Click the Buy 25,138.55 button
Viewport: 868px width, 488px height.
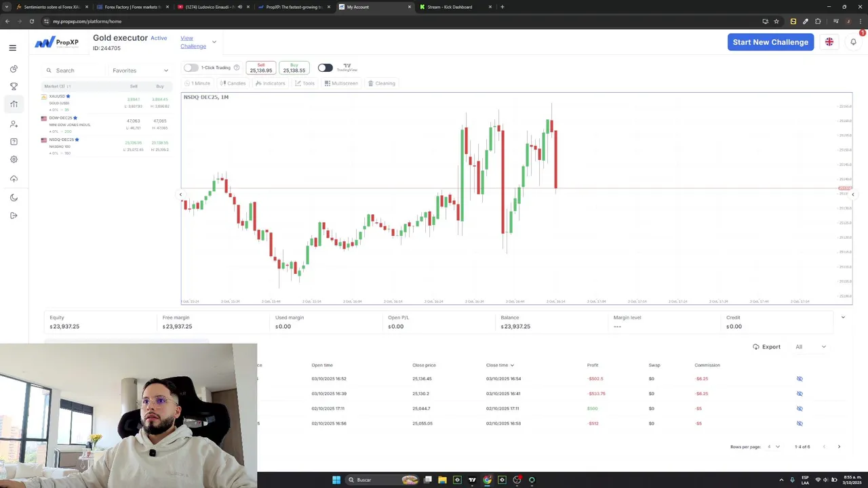(x=294, y=68)
